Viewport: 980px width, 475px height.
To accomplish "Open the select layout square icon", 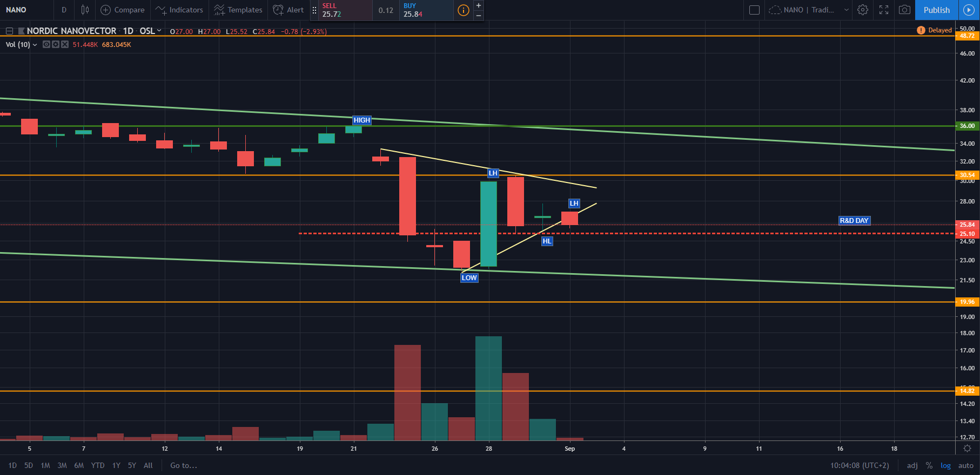I will [x=755, y=10].
